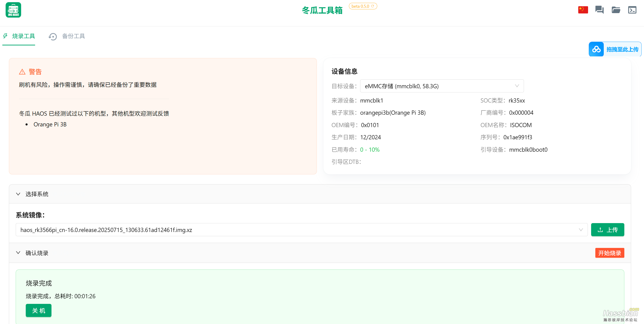Click the lightning icon of 烧录工具 tab
The image size is (644, 324).
click(x=5, y=36)
